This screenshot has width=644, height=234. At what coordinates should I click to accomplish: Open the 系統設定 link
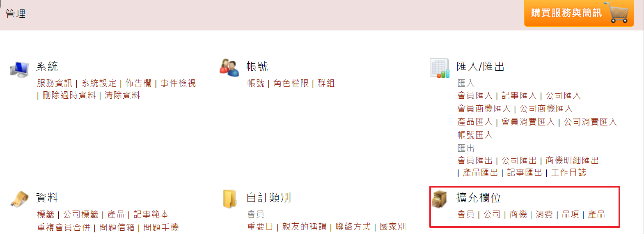[x=99, y=83]
